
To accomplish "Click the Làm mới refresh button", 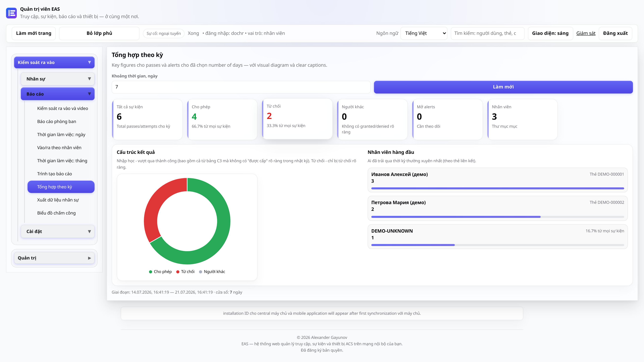I will click(x=503, y=87).
